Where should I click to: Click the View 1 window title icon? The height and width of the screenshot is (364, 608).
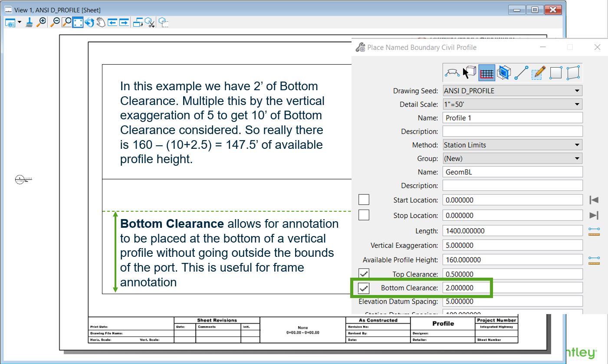(8, 10)
